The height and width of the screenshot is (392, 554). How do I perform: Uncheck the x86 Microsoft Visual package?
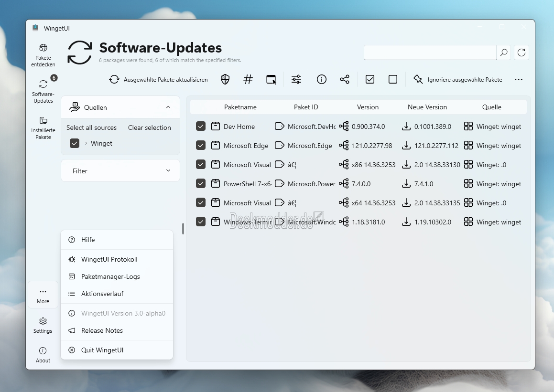[x=201, y=164]
